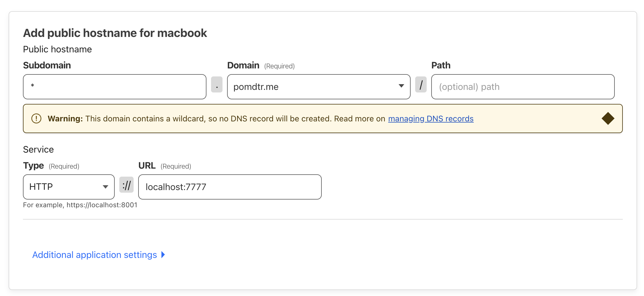Click the warning exclamation circle icon
This screenshot has width=644, height=296.
pos(36,119)
